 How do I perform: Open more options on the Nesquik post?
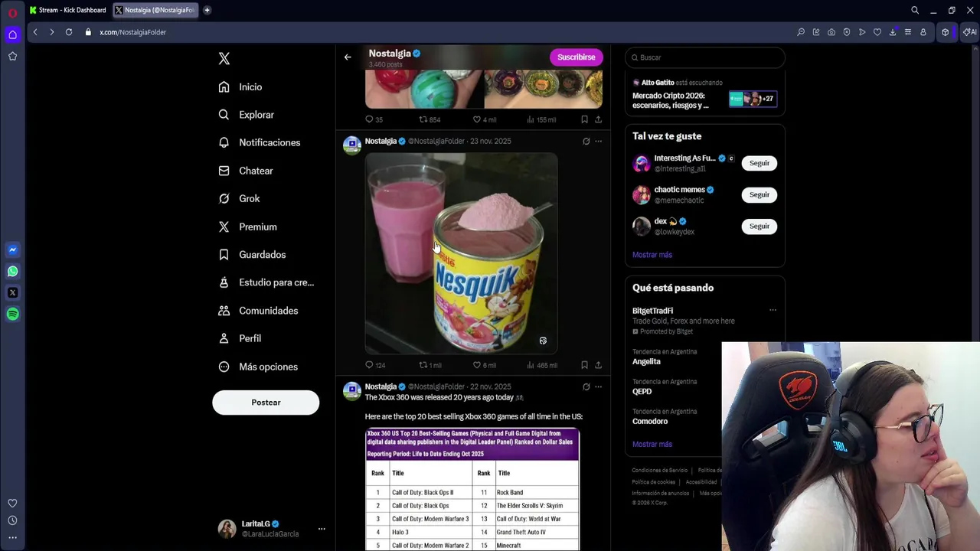pyautogui.click(x=598, y=141)
